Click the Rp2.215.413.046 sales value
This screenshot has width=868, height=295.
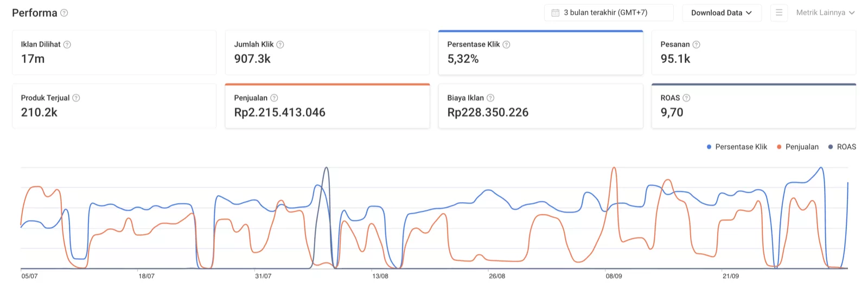click(x=280, y=112)
